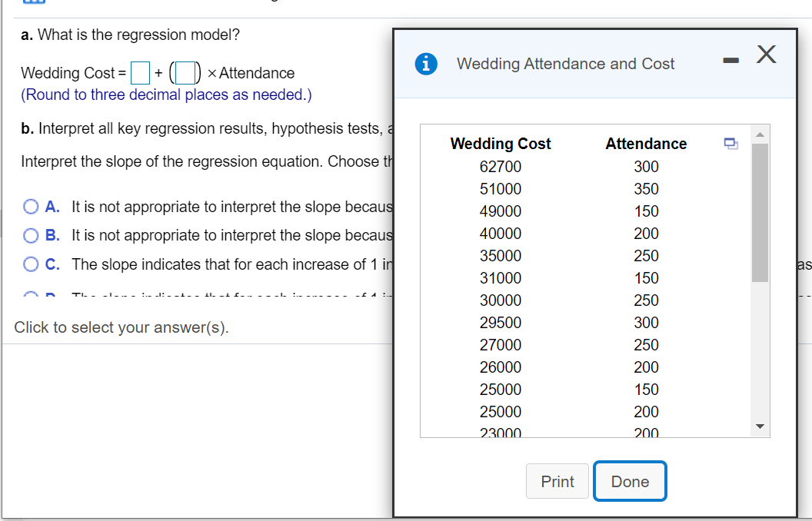
Task: Click the Print button
Action: tap(557, 481)
